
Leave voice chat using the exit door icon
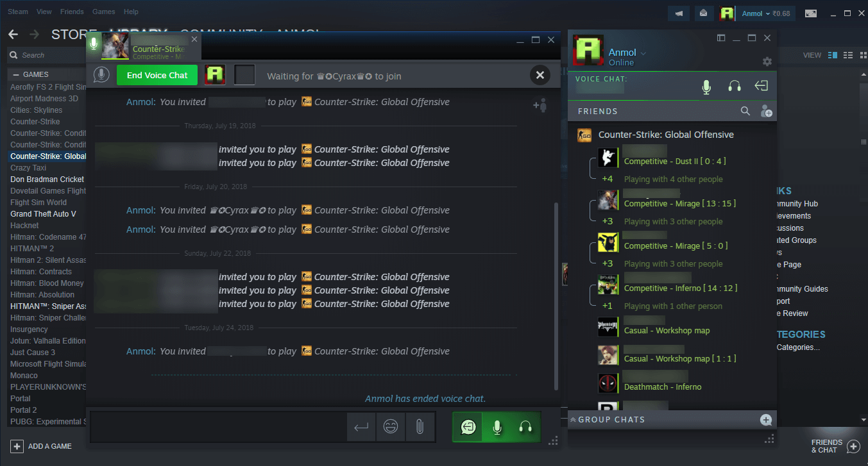coord(762,85)
